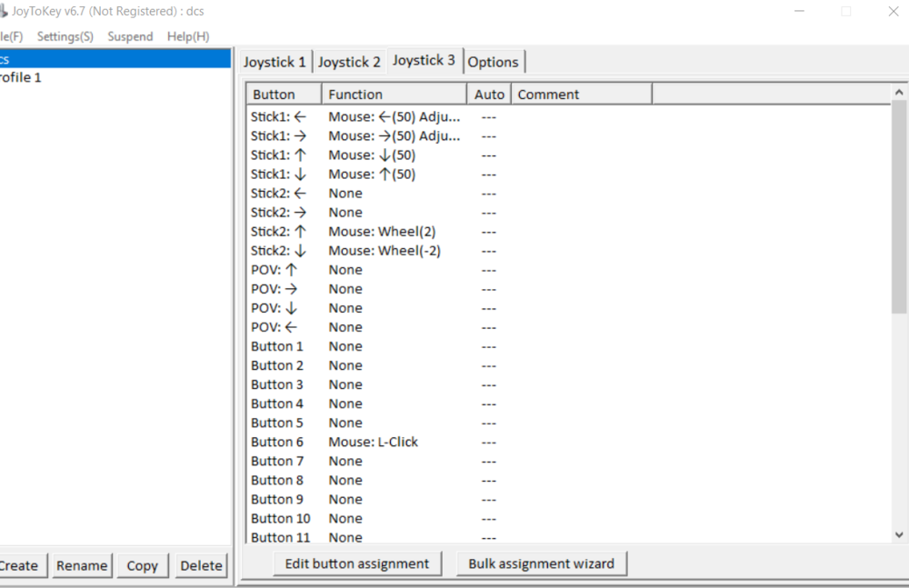The width and height of the screenshot is (909, 588).
Task: Switch to the Joystick 2 tab
Action: point(349,62)
